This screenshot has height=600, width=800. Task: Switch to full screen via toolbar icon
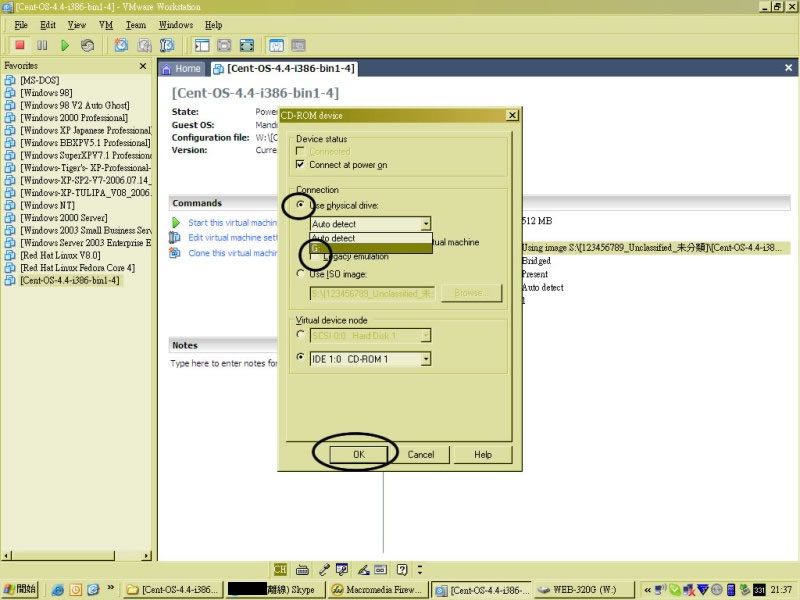tap(247, 45)
